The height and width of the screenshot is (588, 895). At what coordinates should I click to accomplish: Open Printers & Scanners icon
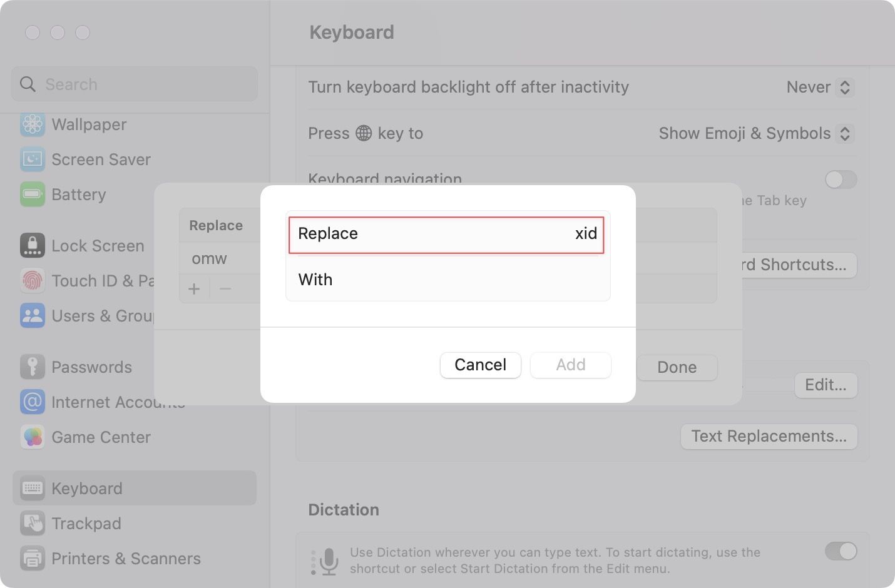[33, 559]
